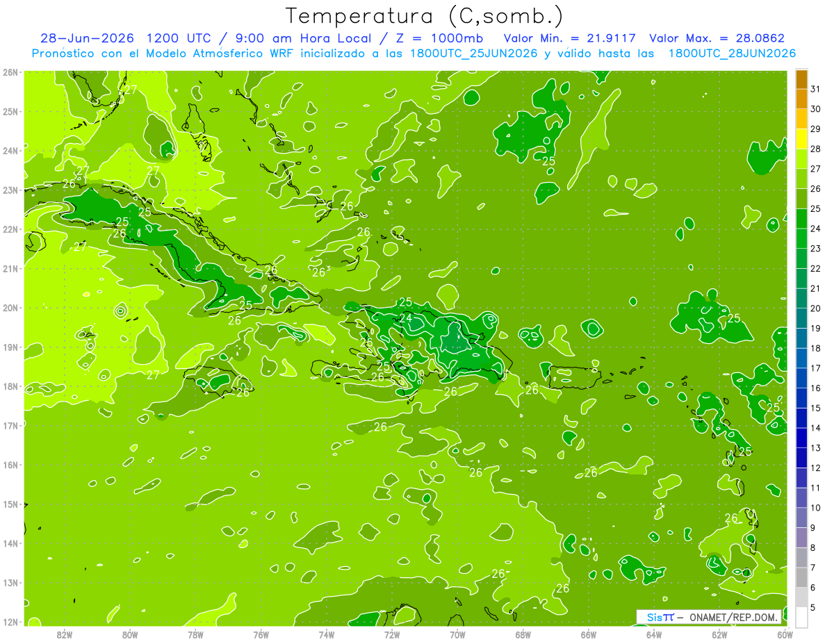Pick the legend swatch between 27 and 28
Viewport: 834px width, 644px height.
801,159
